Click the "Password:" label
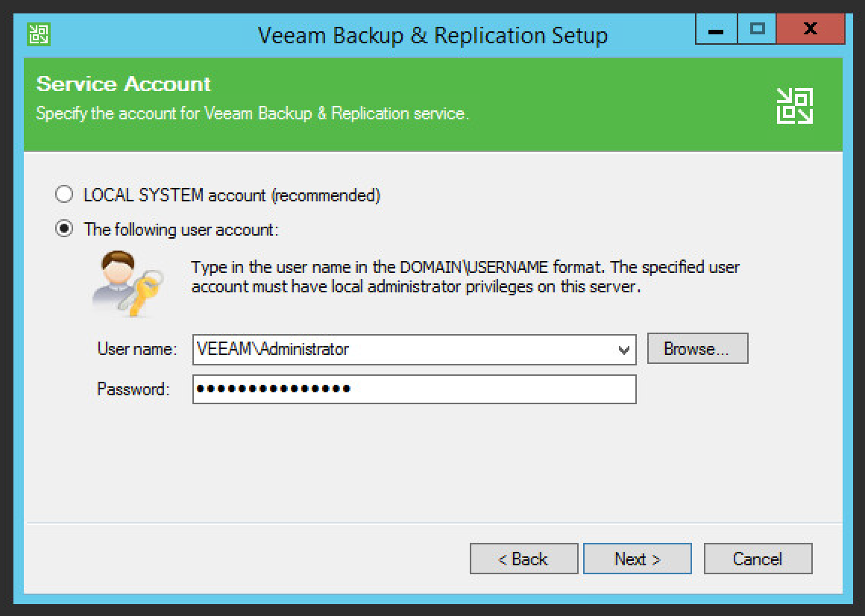This screenshot has width=865, height=616. coord(133,389)
